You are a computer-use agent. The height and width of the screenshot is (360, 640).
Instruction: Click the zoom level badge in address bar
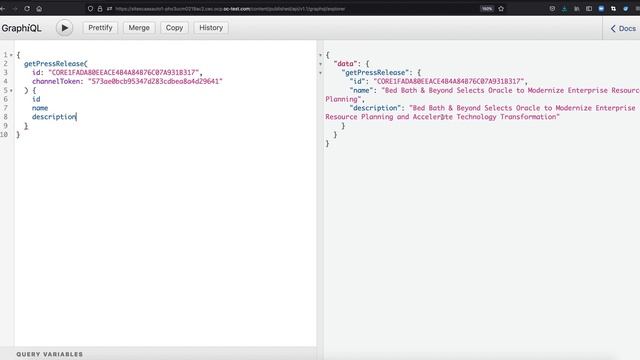(487, 9)
